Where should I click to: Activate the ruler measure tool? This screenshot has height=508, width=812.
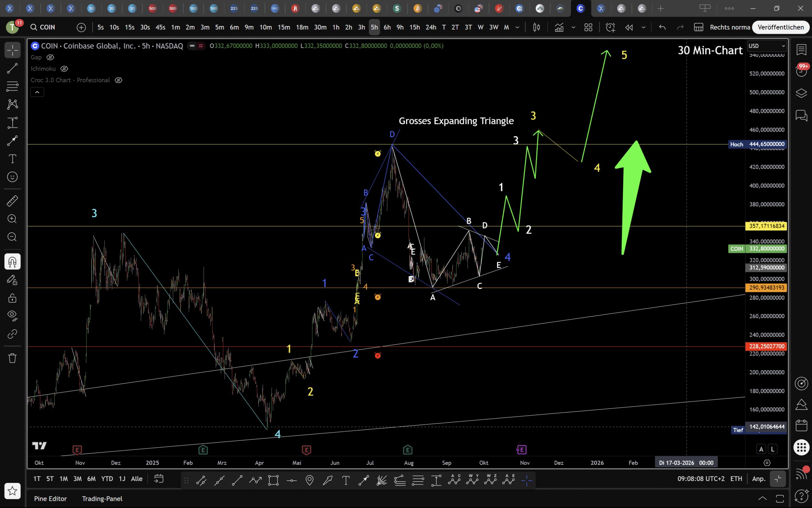pyautogui.click(x=12, y=201)
